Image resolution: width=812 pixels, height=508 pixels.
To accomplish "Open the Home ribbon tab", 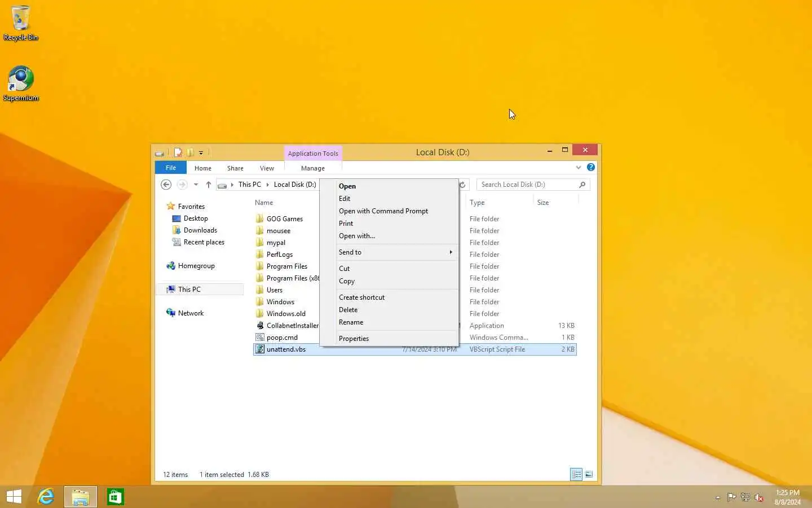I will [203, 168].
